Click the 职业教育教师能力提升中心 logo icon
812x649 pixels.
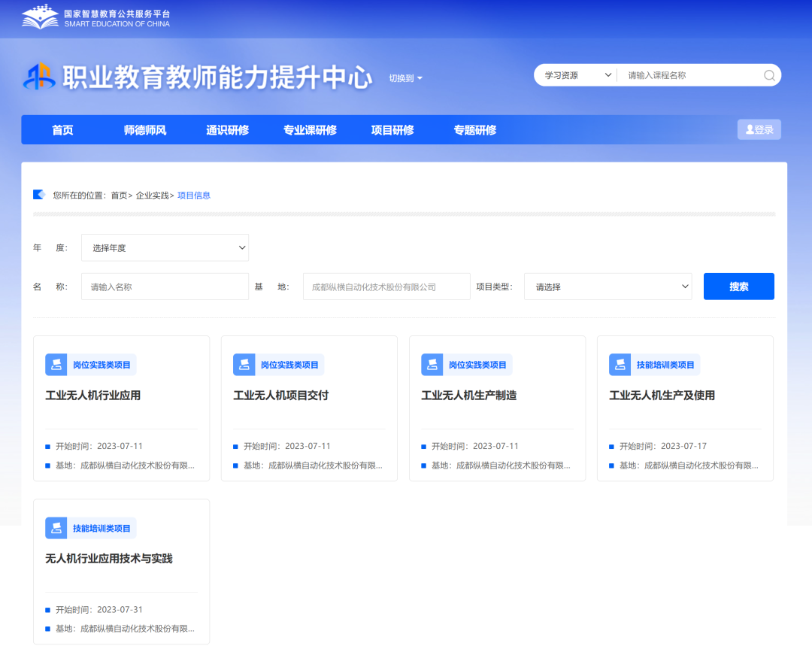(39, 77)
